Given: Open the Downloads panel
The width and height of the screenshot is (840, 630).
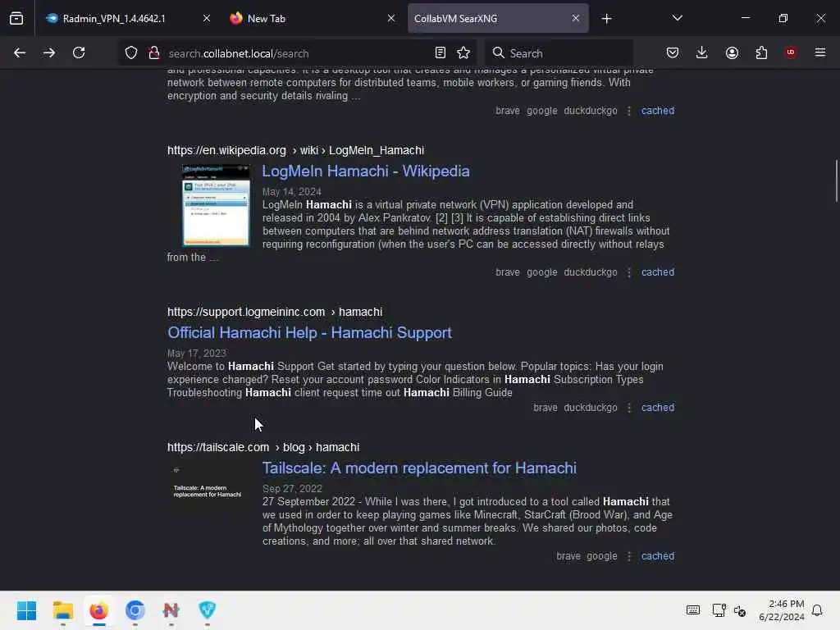Looking at the screenshot, I should pyautogui.click(x=702, y=52).
